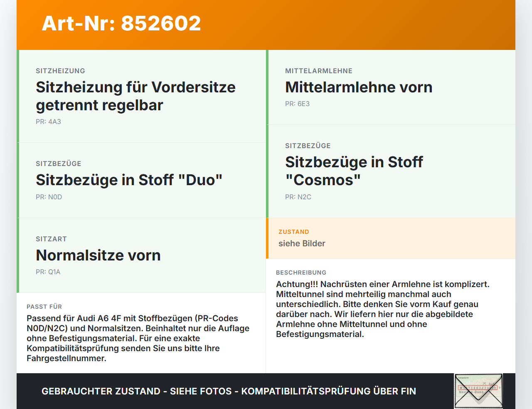Click the PASST FÜR section label
Image resolution: width=532 pixels, height=409 pixels.
pyautogui.click(x=44, y=307)
